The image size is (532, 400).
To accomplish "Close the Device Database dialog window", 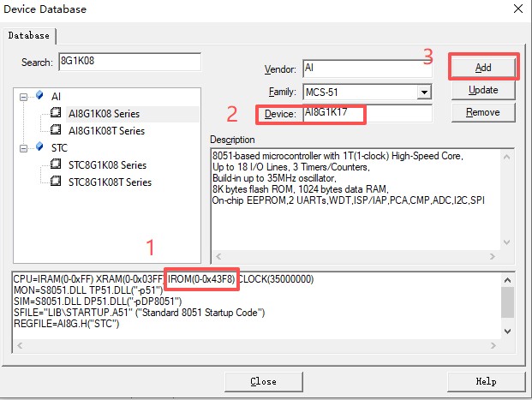I will coord(518,9).
